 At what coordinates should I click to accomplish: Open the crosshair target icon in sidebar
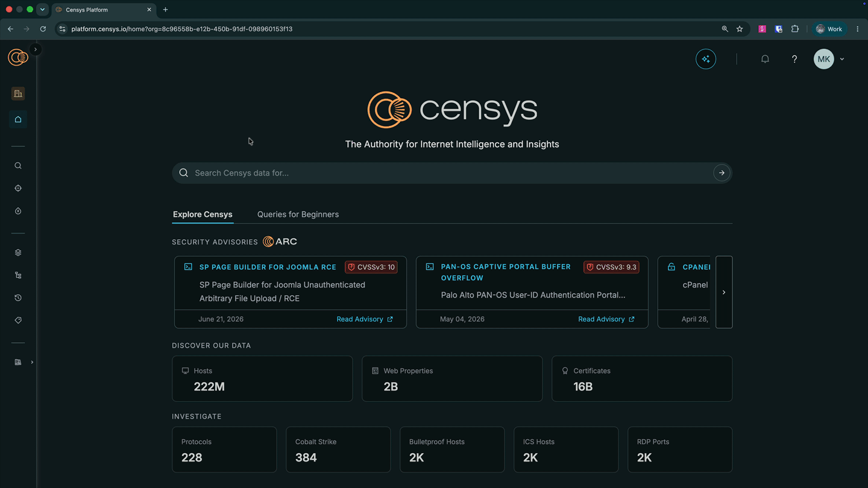pos(18,189)
